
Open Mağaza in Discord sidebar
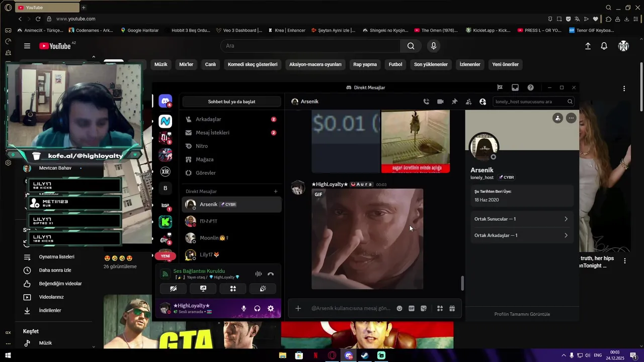click(231, 159)
